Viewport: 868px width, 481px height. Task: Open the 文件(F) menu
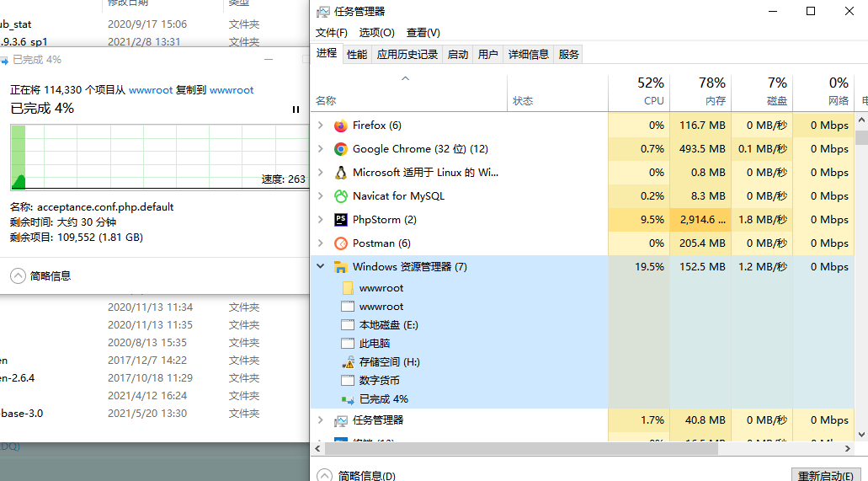point(332,33)
